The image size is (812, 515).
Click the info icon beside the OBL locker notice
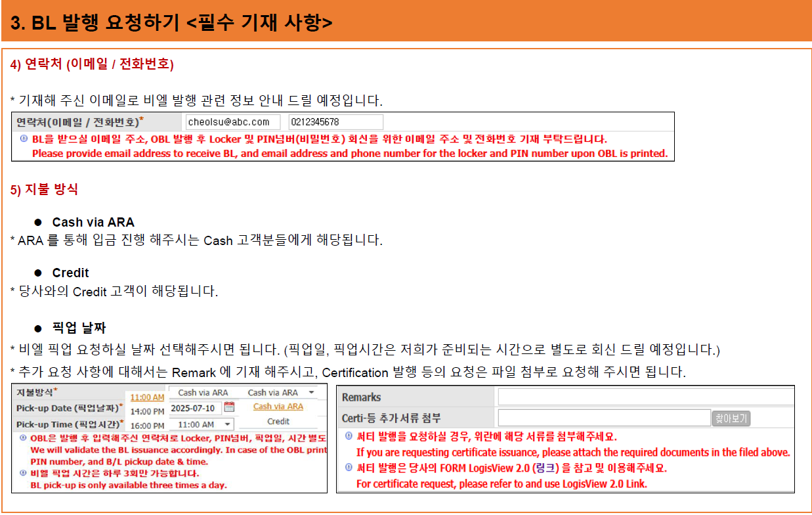point(24,438)
